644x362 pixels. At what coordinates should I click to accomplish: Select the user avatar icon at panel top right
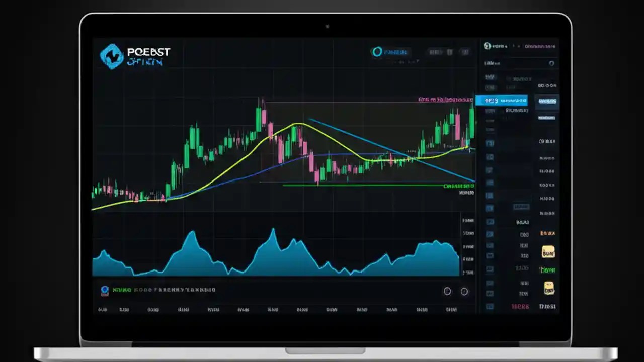486,46
